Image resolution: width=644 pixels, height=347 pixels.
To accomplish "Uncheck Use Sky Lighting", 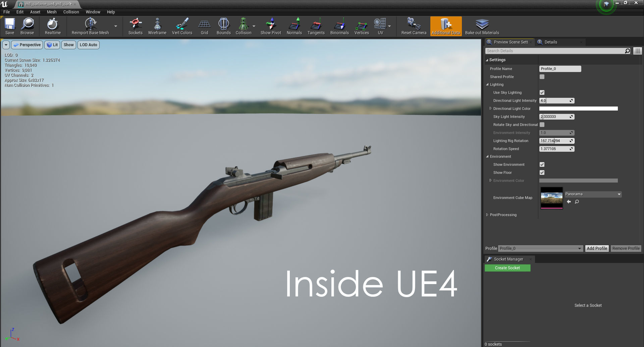I will click(542, 92).
